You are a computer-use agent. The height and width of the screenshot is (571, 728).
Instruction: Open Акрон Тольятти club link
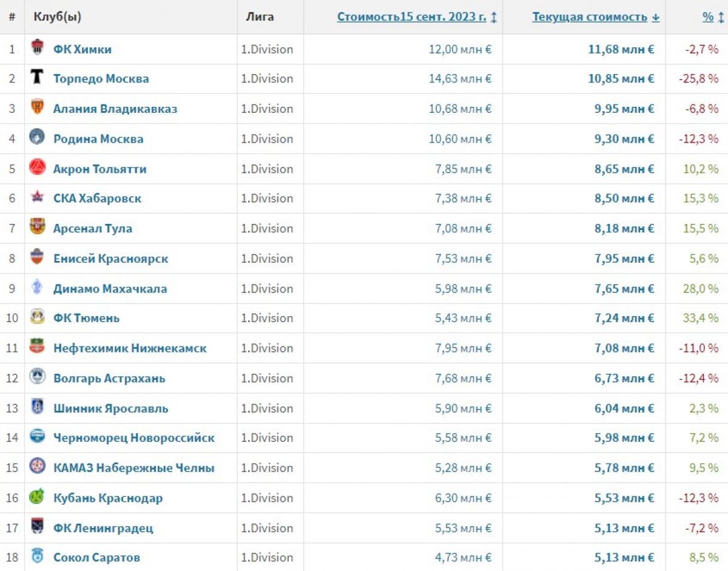(x=99, y=169)
